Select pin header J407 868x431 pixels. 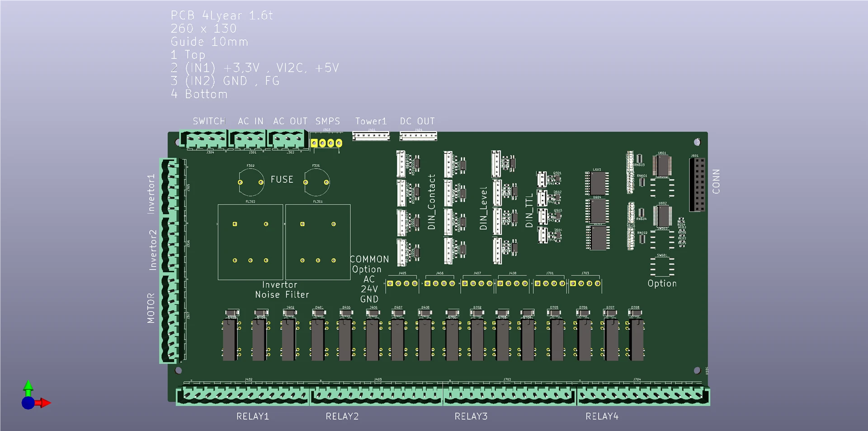[x=477, y=284]
